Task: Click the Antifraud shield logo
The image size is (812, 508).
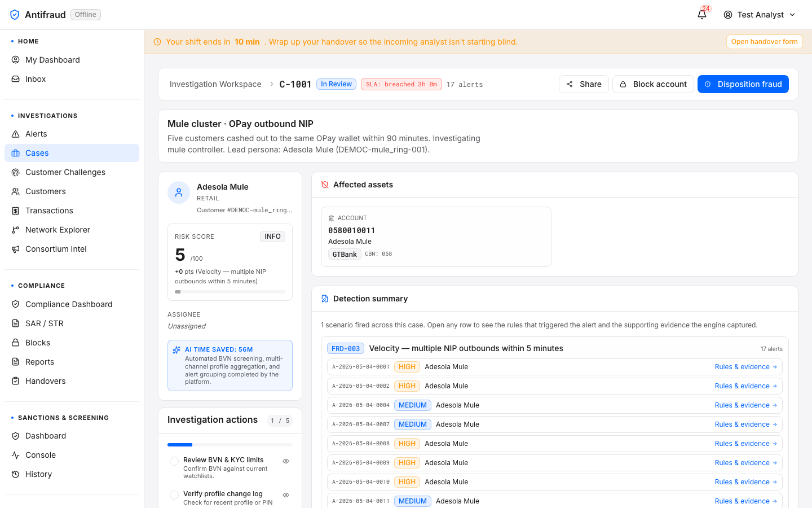Action: 15,15
